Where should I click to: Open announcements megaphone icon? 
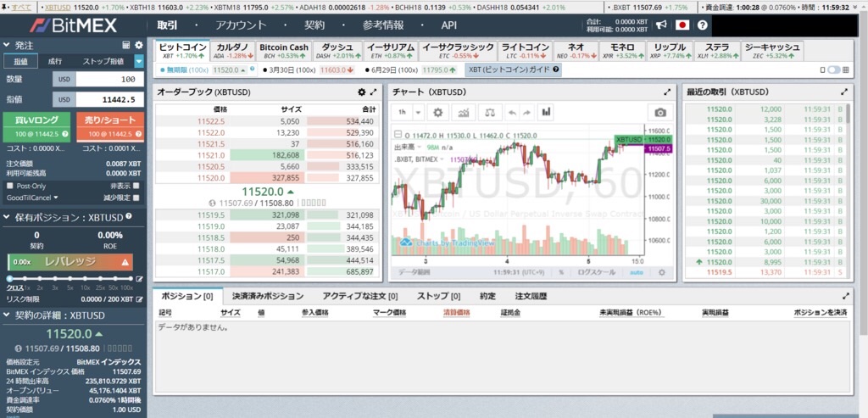[661, 25]
